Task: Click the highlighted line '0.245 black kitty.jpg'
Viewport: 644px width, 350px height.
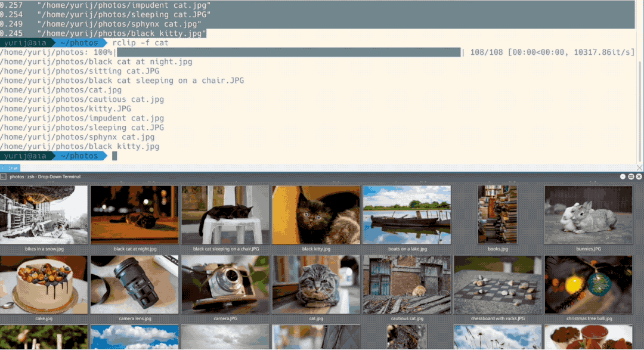Action: pyautogui.click(x=103, y=33)
